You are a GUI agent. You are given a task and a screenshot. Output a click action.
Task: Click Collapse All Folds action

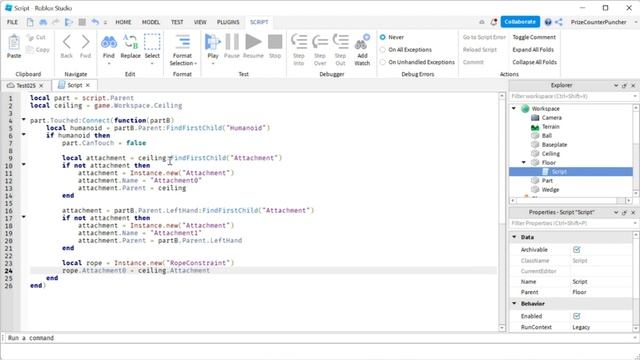[x=534, y=62]
